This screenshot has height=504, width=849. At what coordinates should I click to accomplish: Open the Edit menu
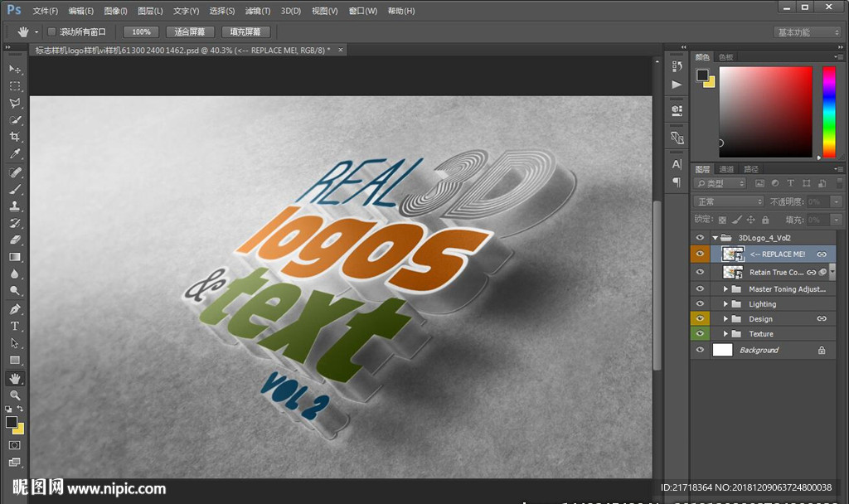pos(80,11)
